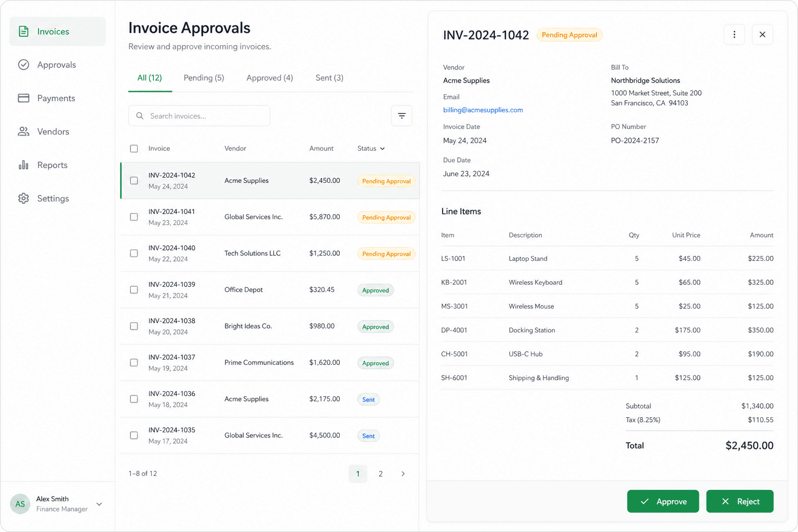Click the DP-4001 Docking Station line item

tap(607, 330)
